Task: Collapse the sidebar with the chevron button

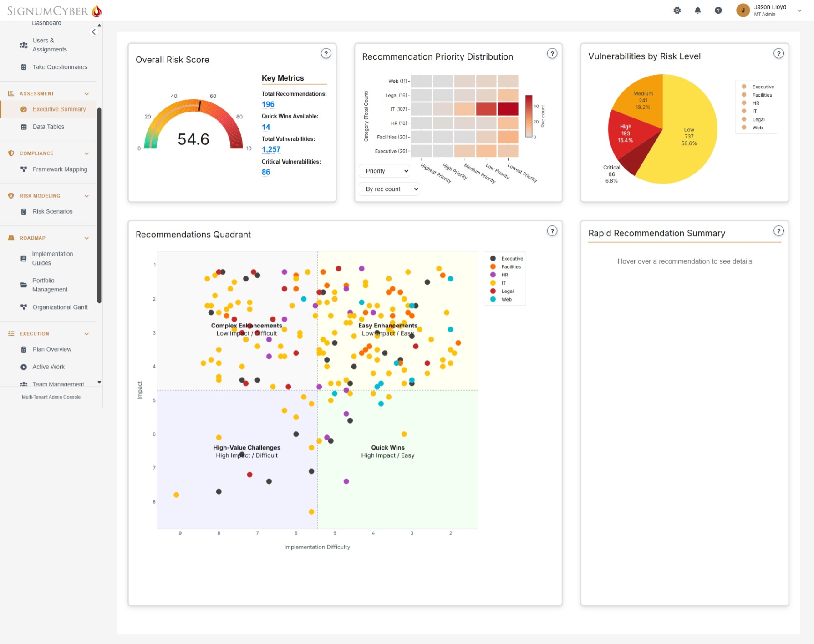Action: coord(94,32)
